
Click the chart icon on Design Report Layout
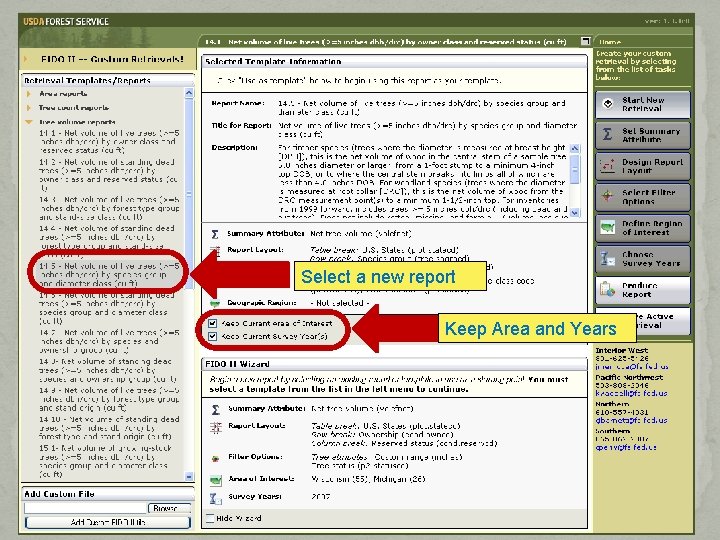coord(608,166)
